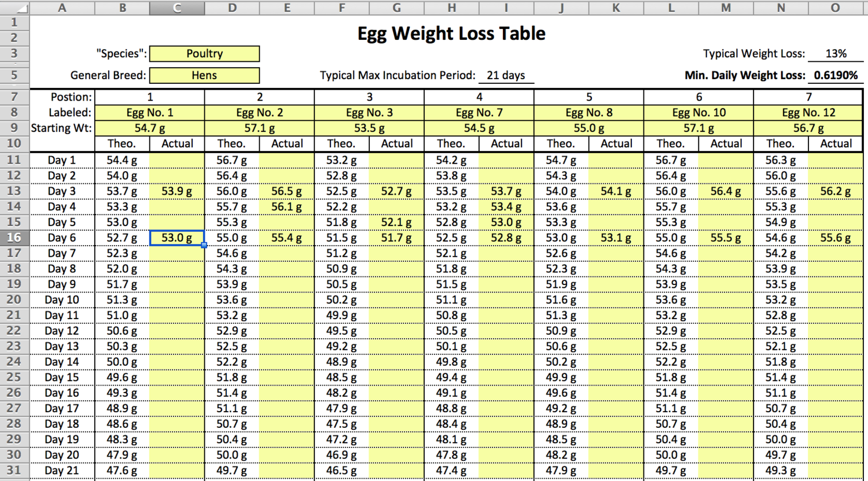Click the Min. Daily Weight Loss 0.6190% value
The height and width of the screenshot is (481, 868).
[836, 76]
